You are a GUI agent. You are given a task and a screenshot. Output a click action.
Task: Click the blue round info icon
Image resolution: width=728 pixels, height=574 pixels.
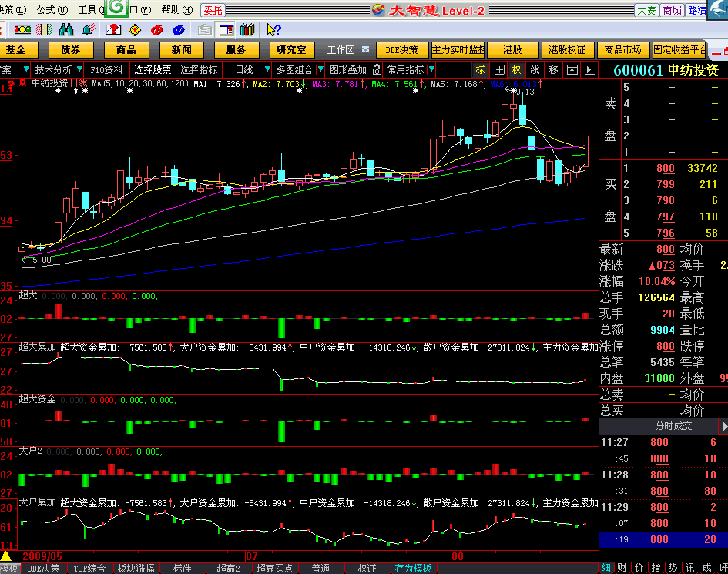pyautogui.click(x=179, y=30)
